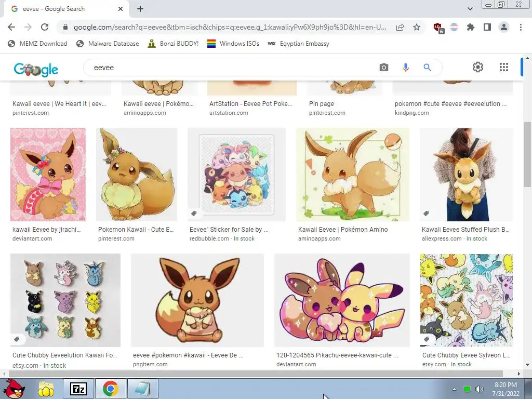This screenshot has width=532, height=399.
Task: Open the Eevee Sticker redbubble image
Action: (x=236, y=175)
